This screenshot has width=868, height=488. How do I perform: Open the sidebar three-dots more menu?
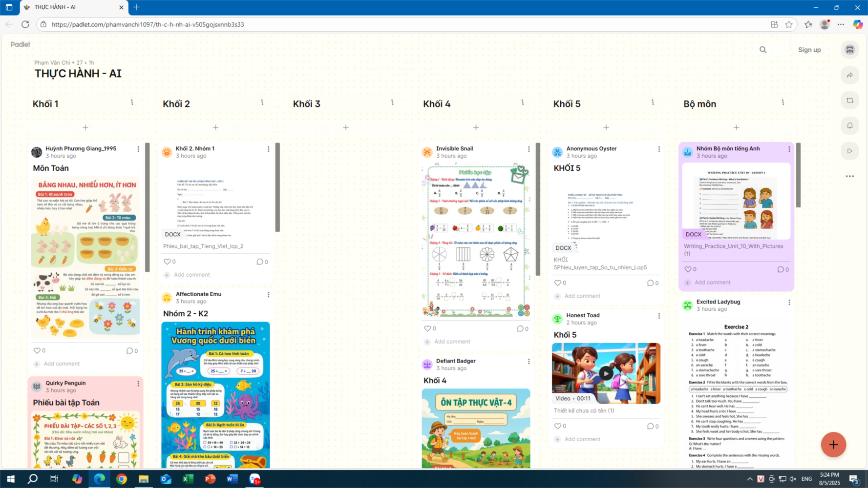coord(850,176)
